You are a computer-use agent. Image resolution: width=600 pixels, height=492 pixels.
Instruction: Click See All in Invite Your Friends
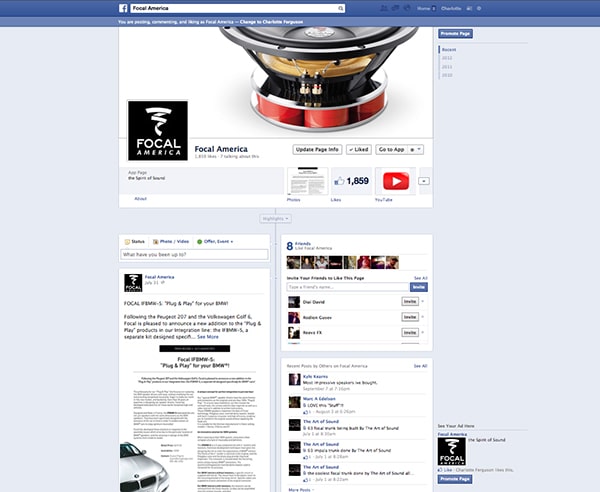(x=421, y=278)
